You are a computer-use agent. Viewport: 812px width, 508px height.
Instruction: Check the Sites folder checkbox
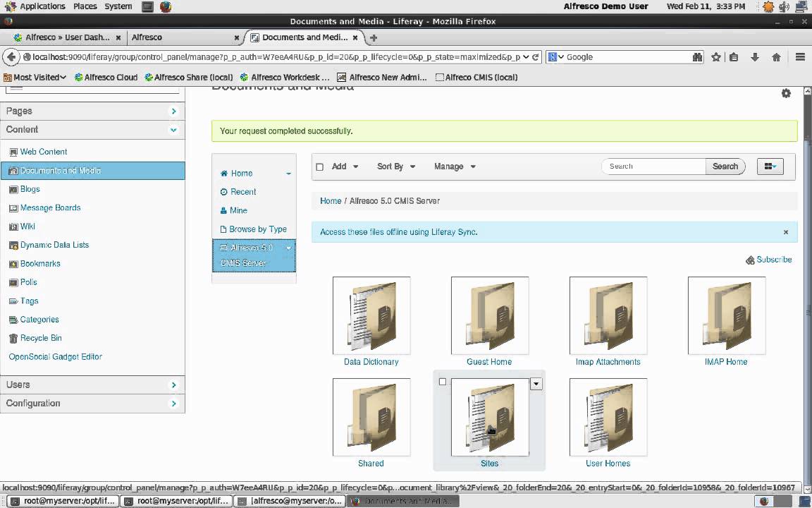(442, 382)
